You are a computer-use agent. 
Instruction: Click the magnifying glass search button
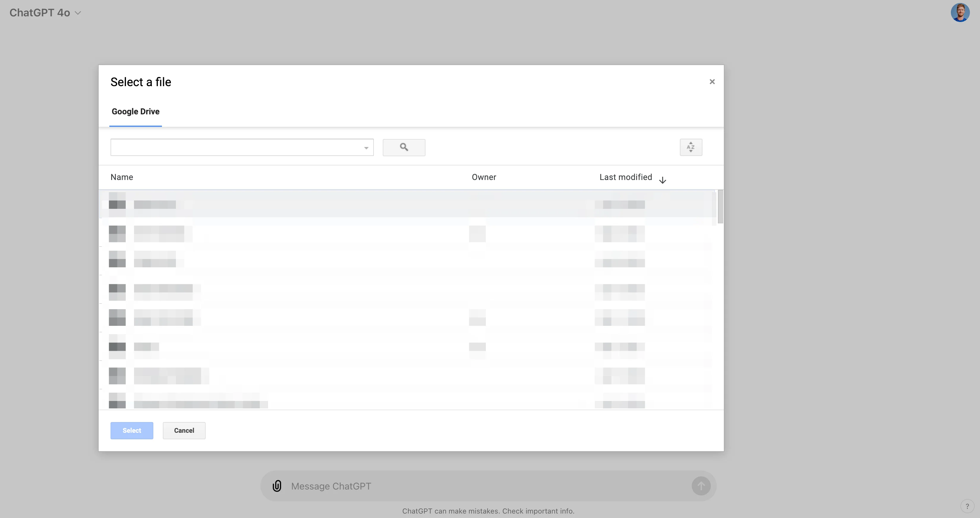(x=404, y=147)
